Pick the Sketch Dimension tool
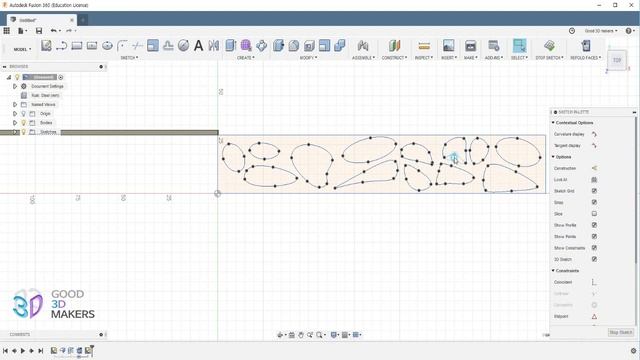 [x=183, y=45]
